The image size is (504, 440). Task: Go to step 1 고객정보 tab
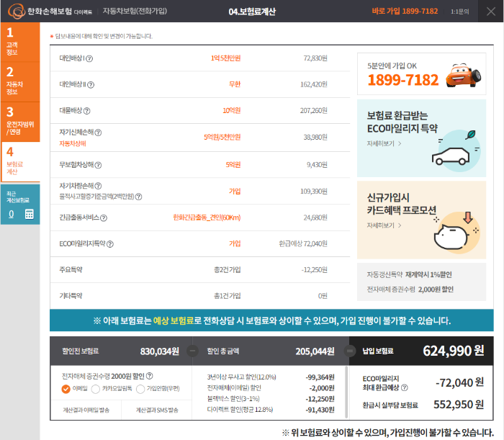click(x=20, y=42)
